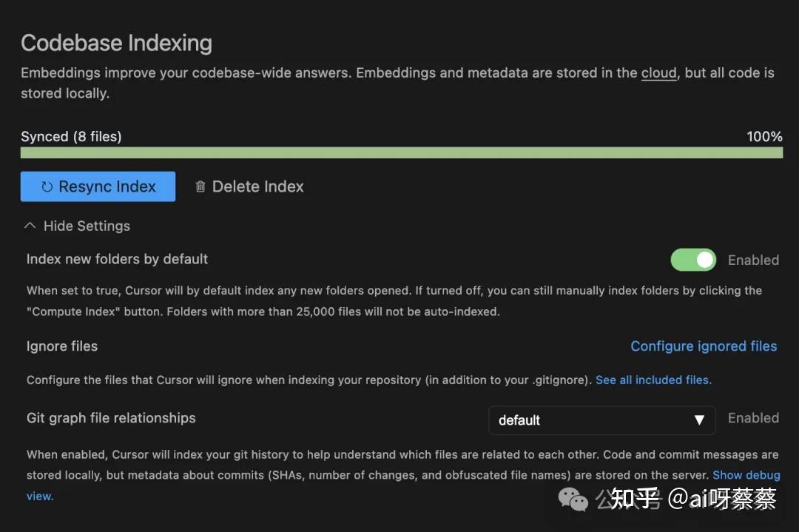Viewport: 799px width, 532px height.
Task: Click the Enabled label beside the green toggle
Action: 753,260
